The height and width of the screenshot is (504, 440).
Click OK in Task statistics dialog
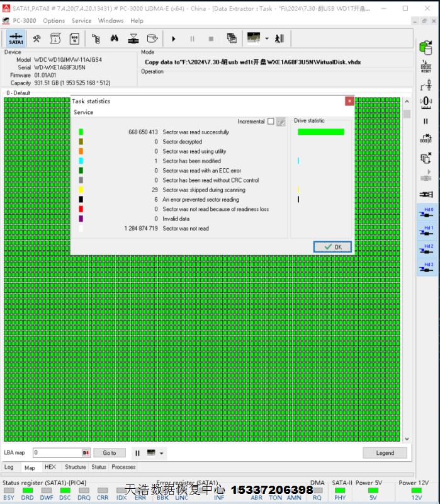332,247
